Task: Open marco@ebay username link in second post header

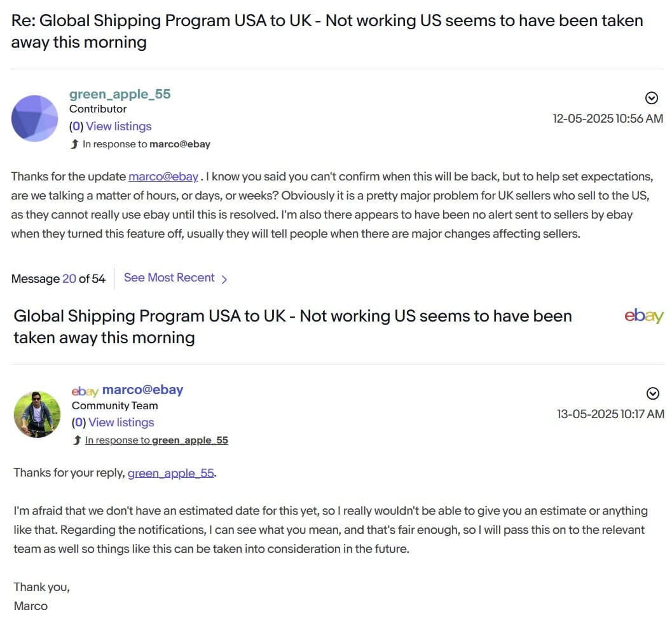Action: pyautogui.click(x=142, y=390)
